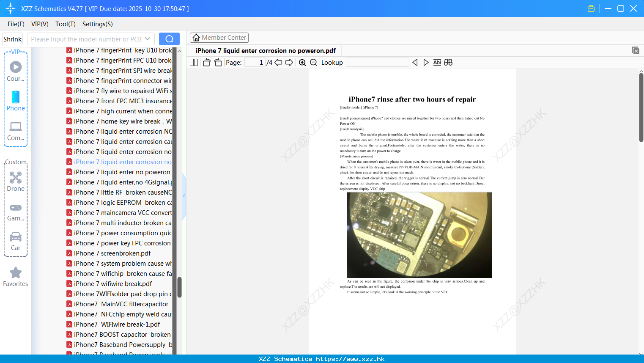Viewport: 644px width, 363px height.
Task: Open iPhone 7 fingerPrint key U10 file
Action: point(119,50)
